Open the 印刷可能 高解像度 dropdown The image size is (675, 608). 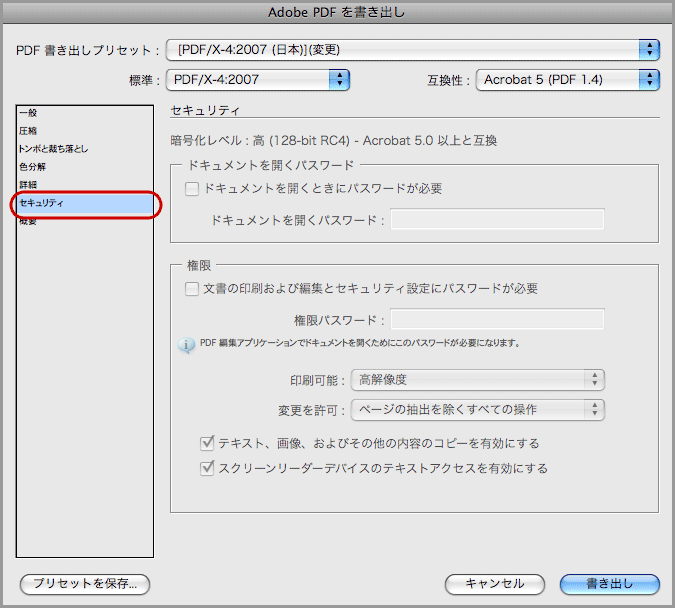click(x=478, y=380)
